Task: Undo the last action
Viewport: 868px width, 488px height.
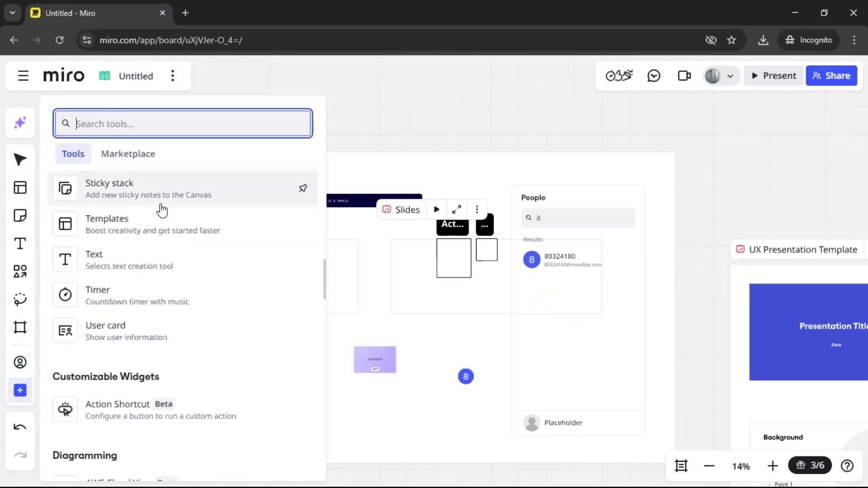Action: tap(20, 427)
